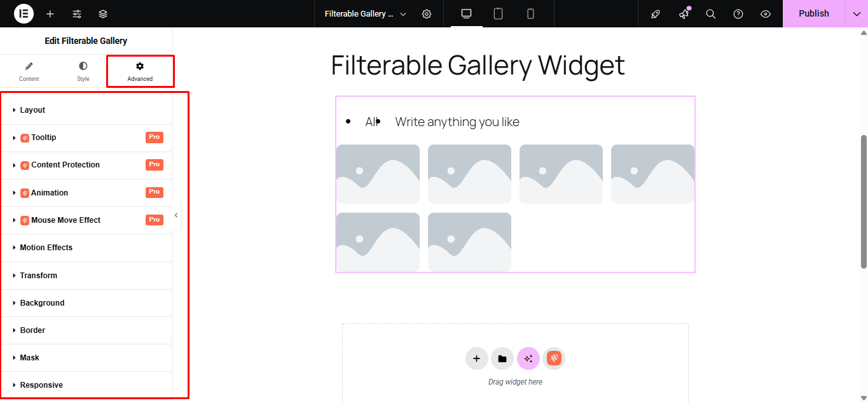The image size is (868, 403).
Task: Expand the Mask section
Action: point(86,358)
